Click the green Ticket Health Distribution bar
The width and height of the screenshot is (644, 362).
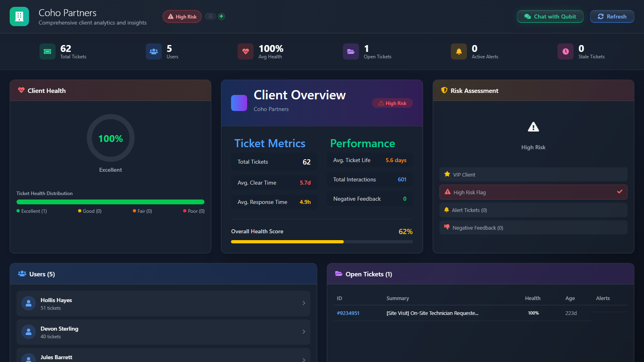tap(110, 202)
